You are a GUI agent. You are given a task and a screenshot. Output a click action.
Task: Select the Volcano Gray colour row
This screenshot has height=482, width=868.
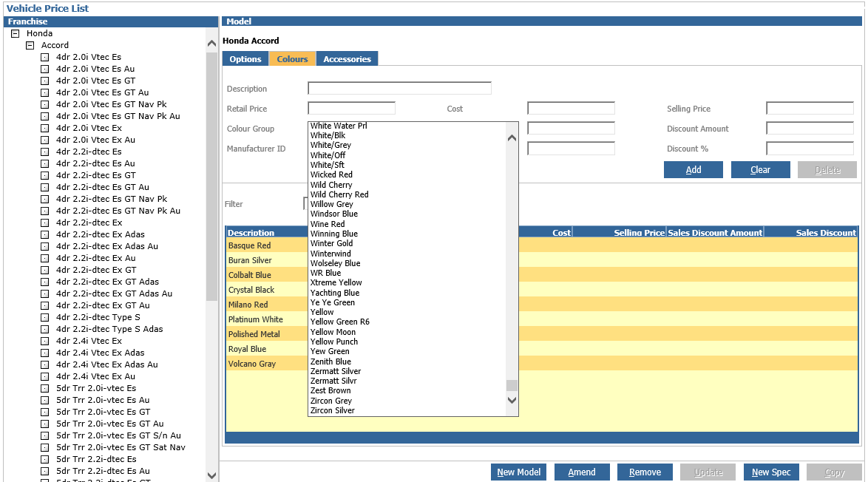(x=542, y=364)
